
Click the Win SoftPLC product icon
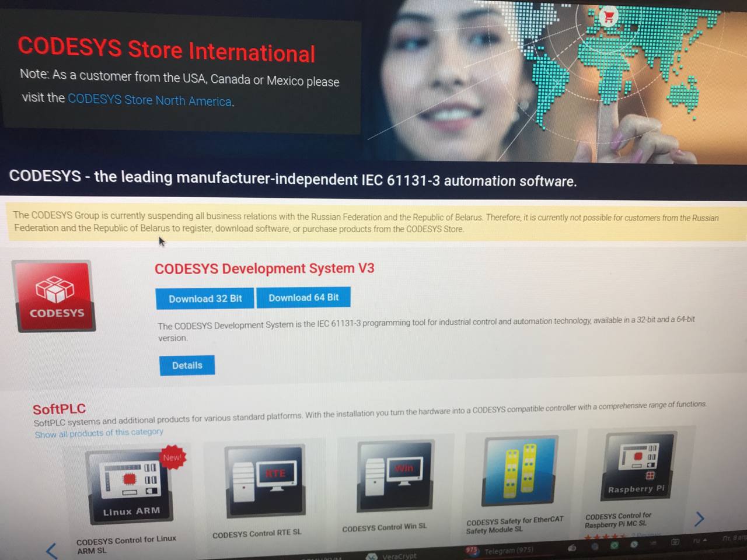point(396,475)
